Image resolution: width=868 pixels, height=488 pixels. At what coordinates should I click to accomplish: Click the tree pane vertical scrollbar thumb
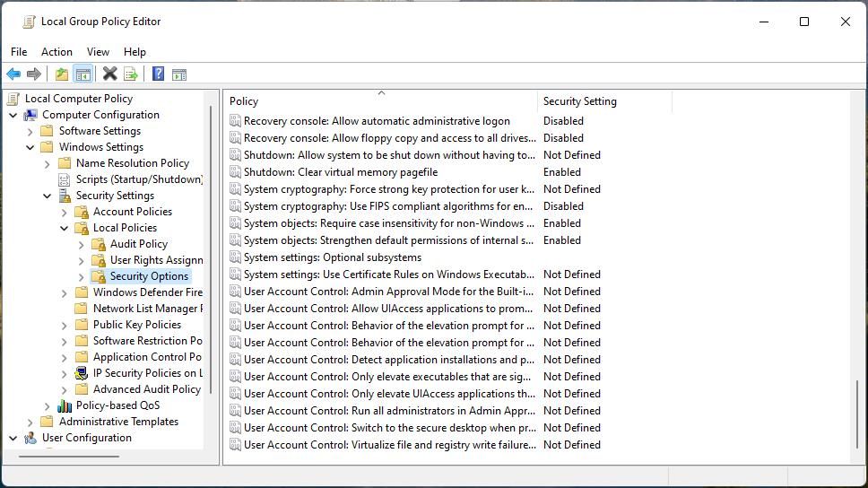tap(211, 249)
